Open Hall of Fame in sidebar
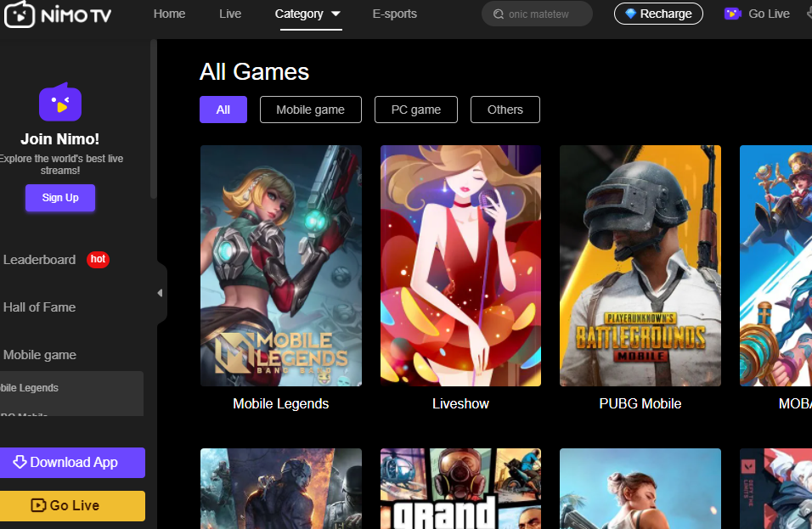812x529 pixels. point(39,307)
